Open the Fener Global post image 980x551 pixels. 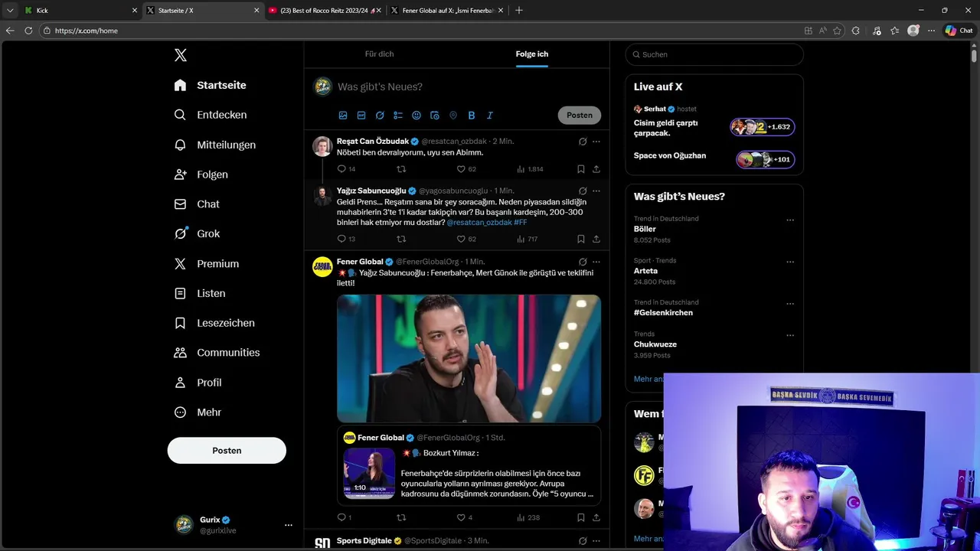pos(469,359)
